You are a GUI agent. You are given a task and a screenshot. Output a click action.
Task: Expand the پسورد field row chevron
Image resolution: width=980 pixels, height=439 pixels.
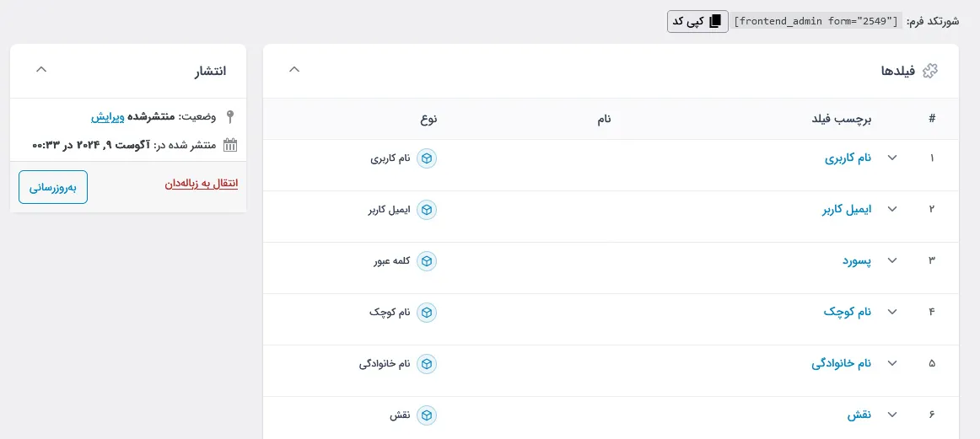892,260
